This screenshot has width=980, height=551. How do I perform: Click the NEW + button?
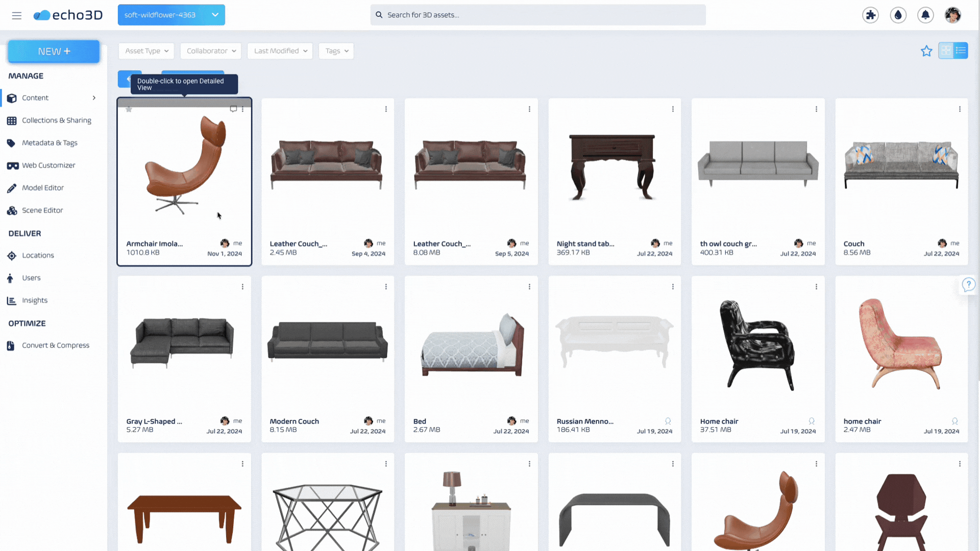click(54, 51)
